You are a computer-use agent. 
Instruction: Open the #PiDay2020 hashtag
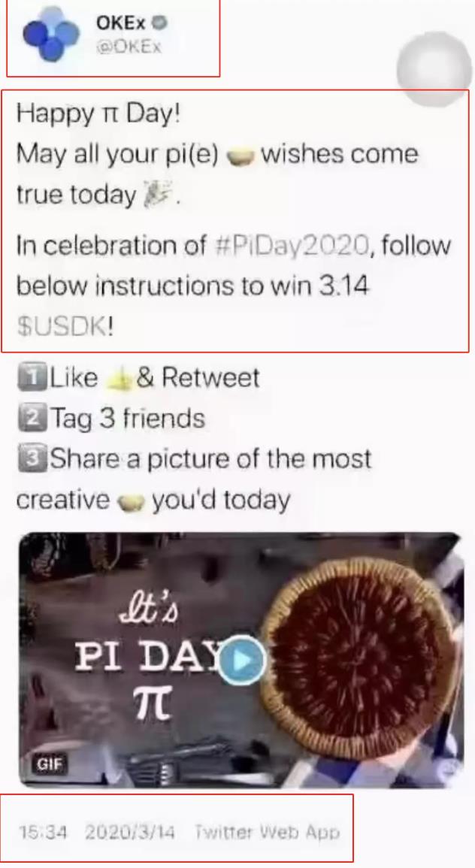(291, 245)
